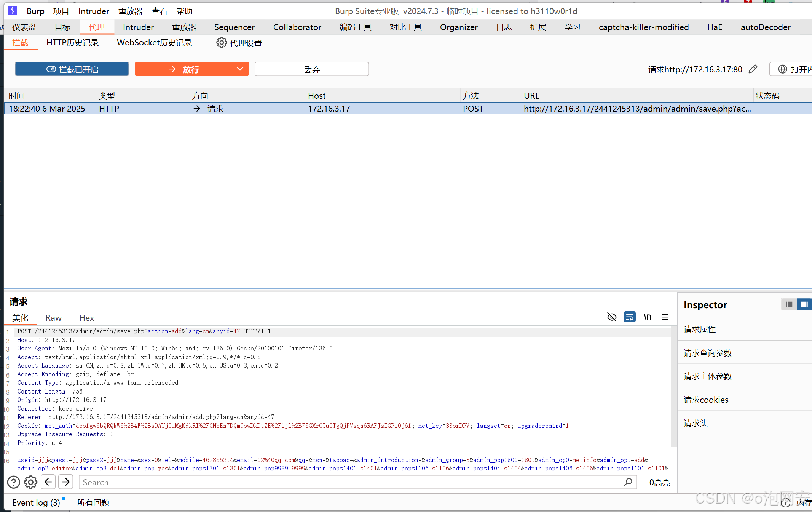Select the intercepted POST request row
The height and width of the screenshot is (512, 812).
tap(381, 109)
